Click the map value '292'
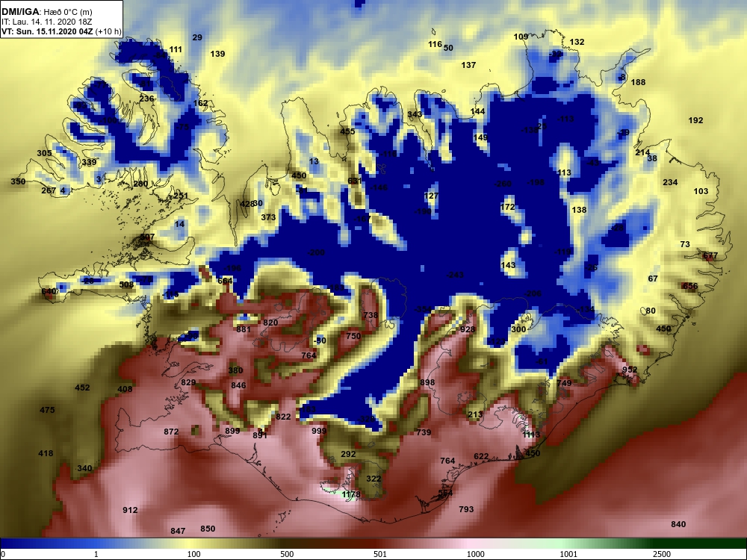This screenshot has height=560, width=747. click(x=348, y=454)
